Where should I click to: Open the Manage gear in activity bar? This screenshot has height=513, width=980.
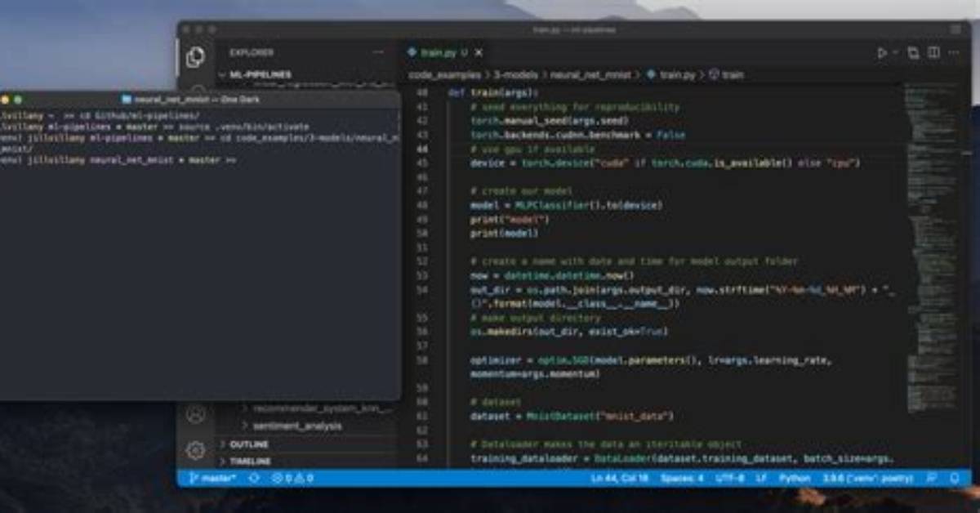coord(195,449)
